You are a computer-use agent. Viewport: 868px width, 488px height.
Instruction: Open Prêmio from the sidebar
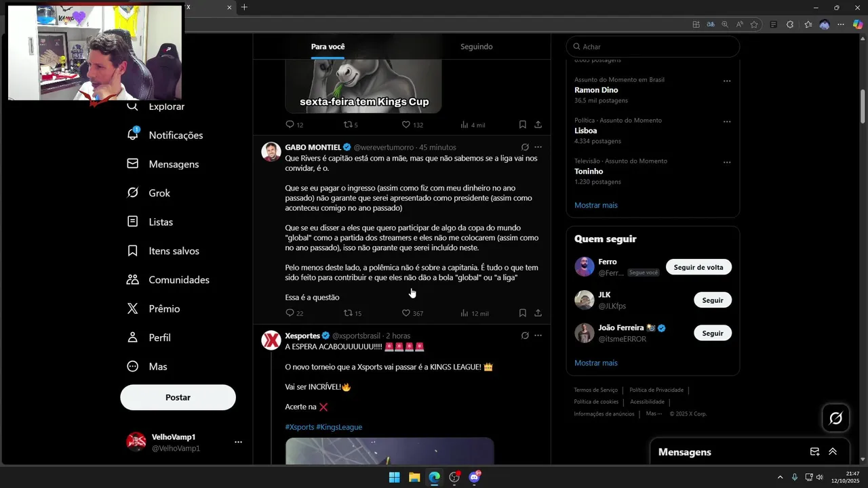pyautogui.click(x=153, y=308)
